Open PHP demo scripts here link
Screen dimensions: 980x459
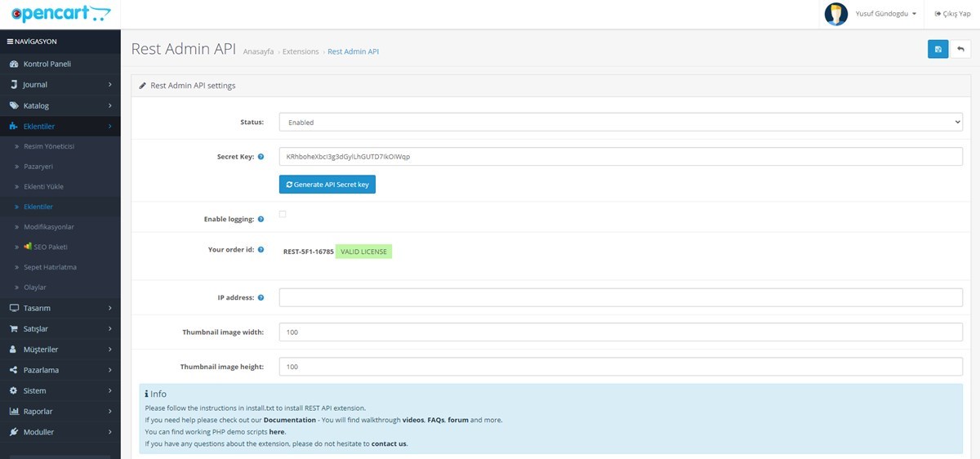pos(277,431)
